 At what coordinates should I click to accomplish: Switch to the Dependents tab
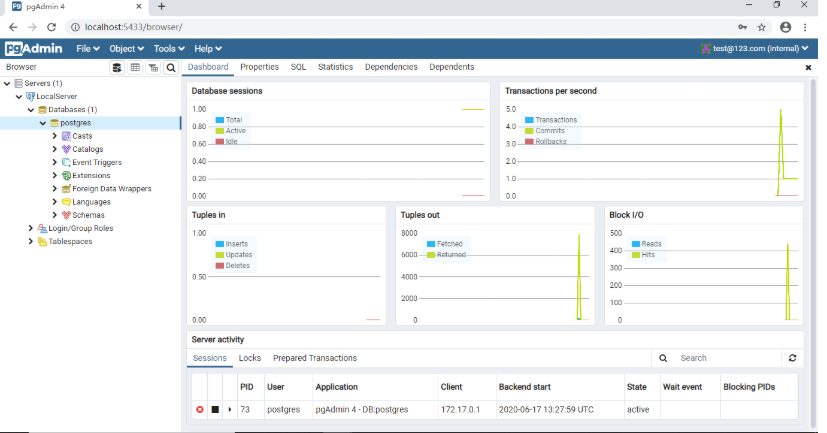(452, 67)
